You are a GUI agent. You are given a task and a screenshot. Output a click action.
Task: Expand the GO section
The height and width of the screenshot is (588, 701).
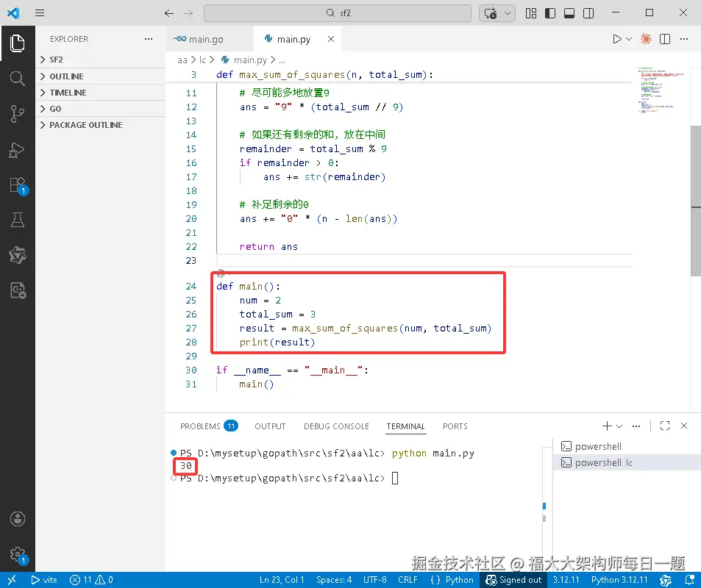pos(101,109)
